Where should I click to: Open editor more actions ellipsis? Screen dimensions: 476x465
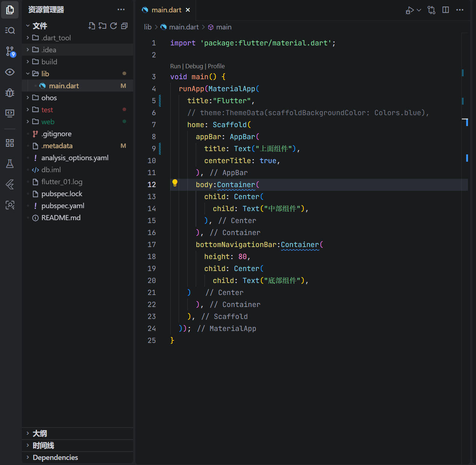tap(460, 10)
